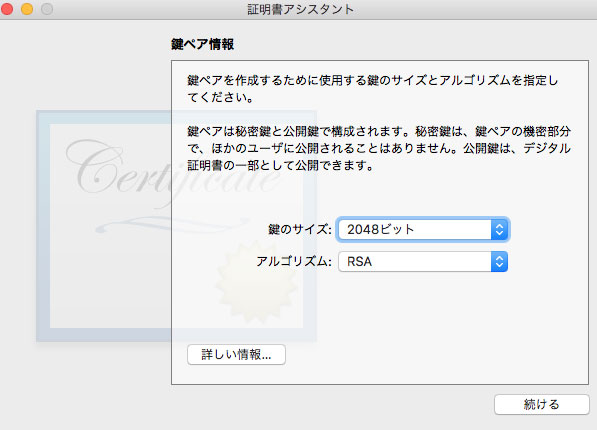Close the 証明書アシスタント window with the red button
The image size is (597, 430).
coord(7,8)
